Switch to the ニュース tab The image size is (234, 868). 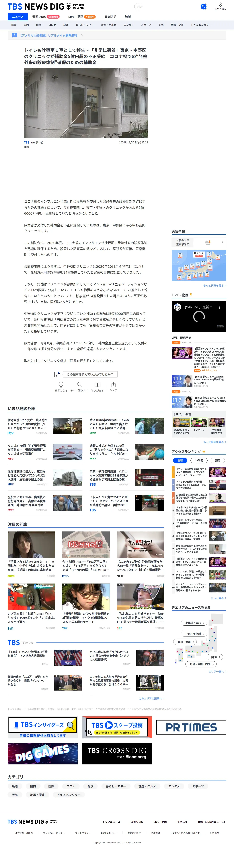coord(18,17)
